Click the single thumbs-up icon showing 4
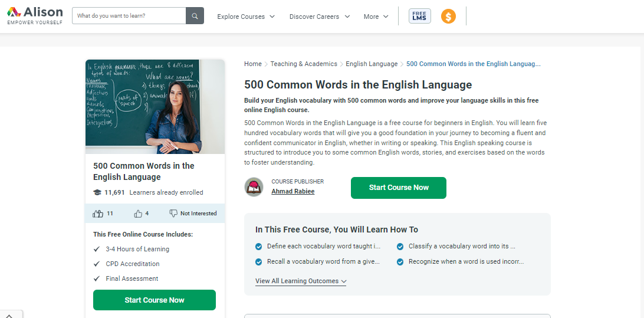This screenshot has height=318, width=644. click(138, 213)
